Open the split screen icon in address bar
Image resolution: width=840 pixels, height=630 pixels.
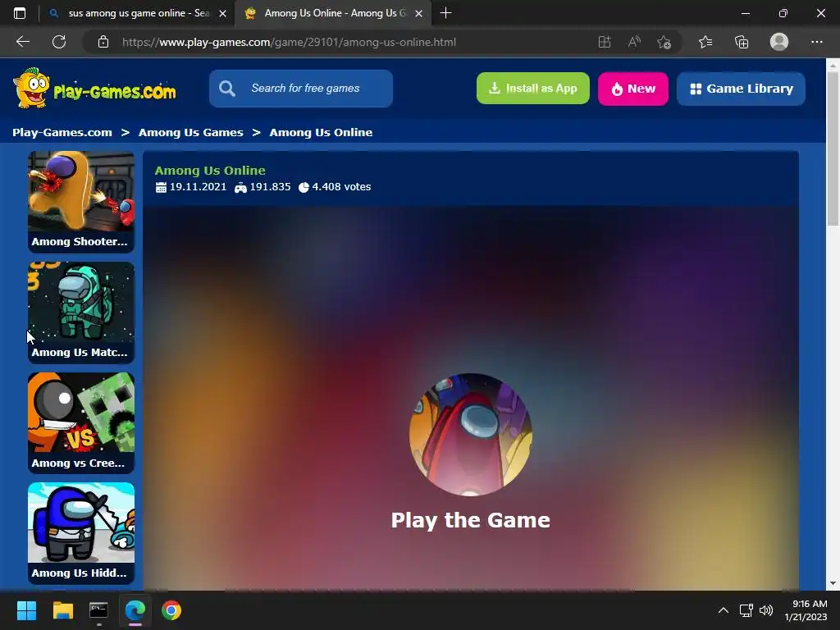coord(605,42)
